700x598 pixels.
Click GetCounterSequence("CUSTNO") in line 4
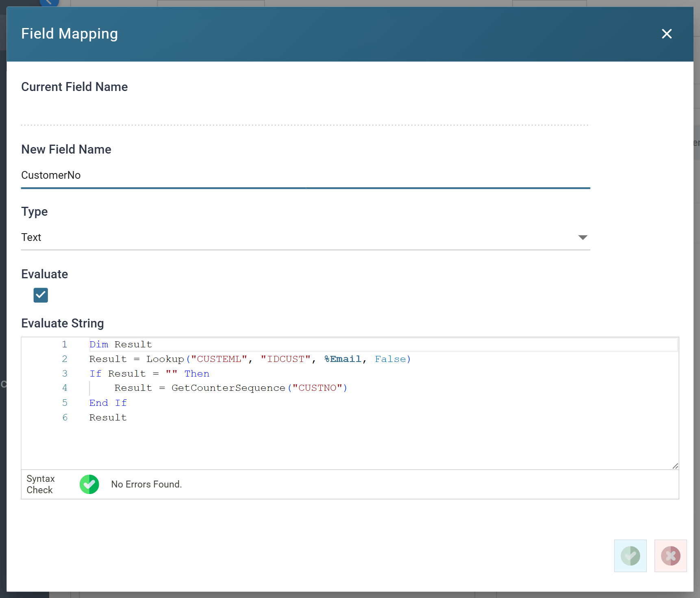(x=259, y=388)
